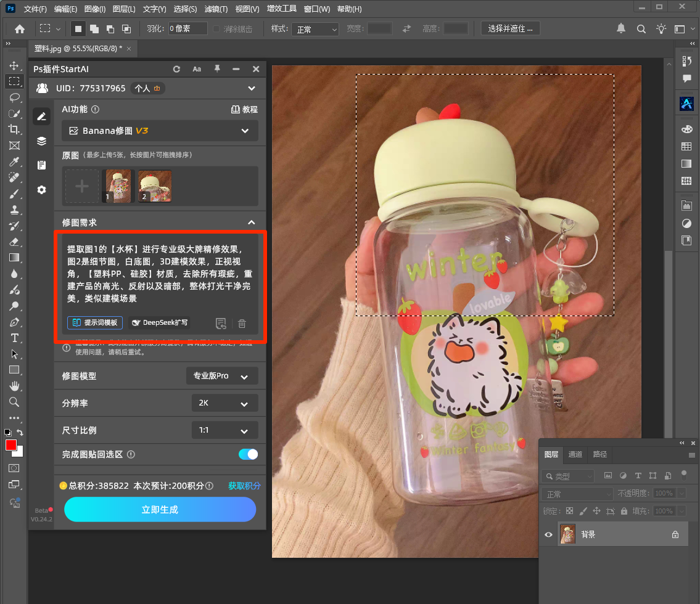Screen dimensions: 700x604
Task: Open Photoshop search magnifier icon
Action: click(x=641, y=29)
